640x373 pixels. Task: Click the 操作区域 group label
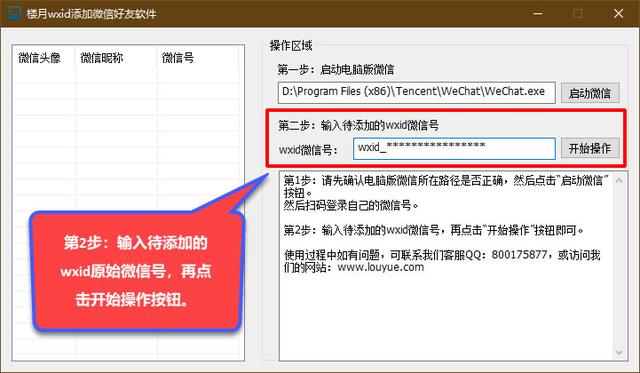291,46
